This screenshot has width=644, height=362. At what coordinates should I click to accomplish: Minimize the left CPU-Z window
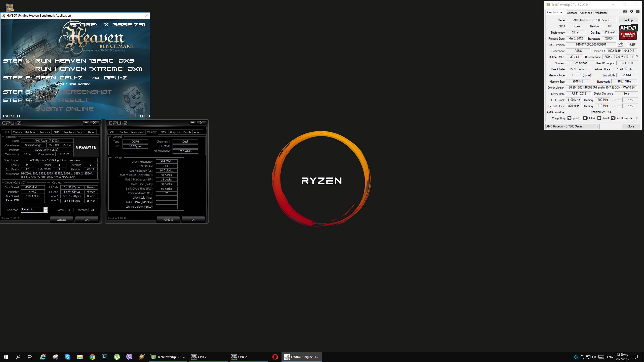pos(86,122)
